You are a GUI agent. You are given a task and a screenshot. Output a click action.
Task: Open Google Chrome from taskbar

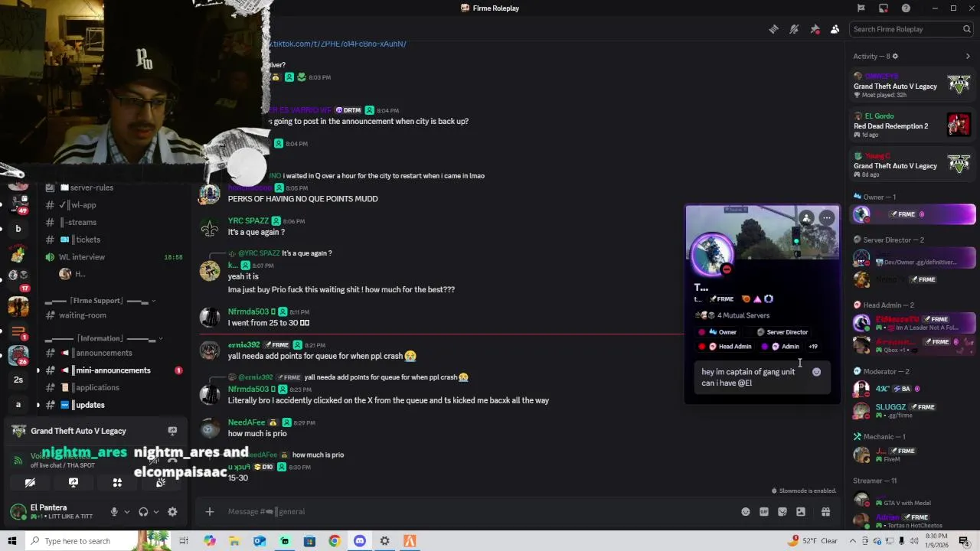tap(335, 541)
